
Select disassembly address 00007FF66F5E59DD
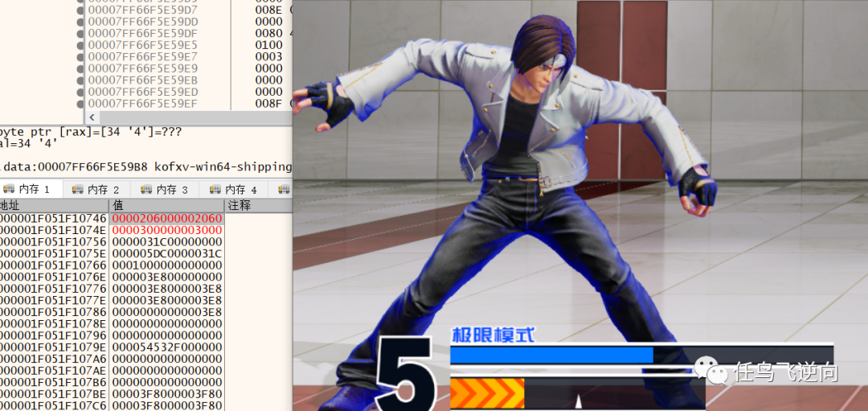coord(143,22)
